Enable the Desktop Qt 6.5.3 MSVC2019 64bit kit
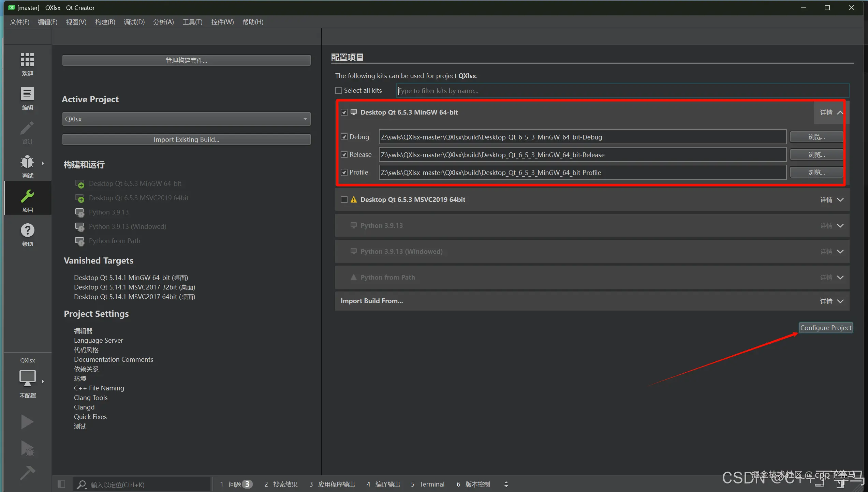Screen dimensions: 868x492 click(344, 199)
